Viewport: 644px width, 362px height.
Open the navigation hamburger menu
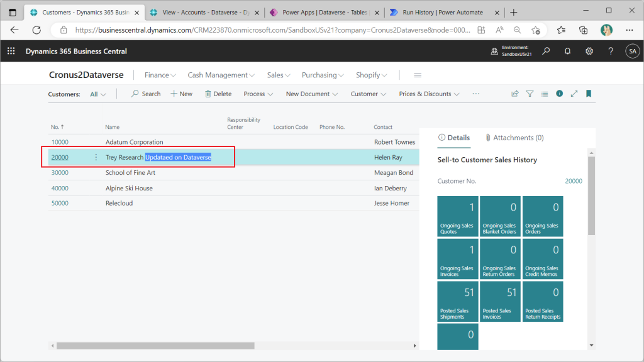(x=418, y=75)
